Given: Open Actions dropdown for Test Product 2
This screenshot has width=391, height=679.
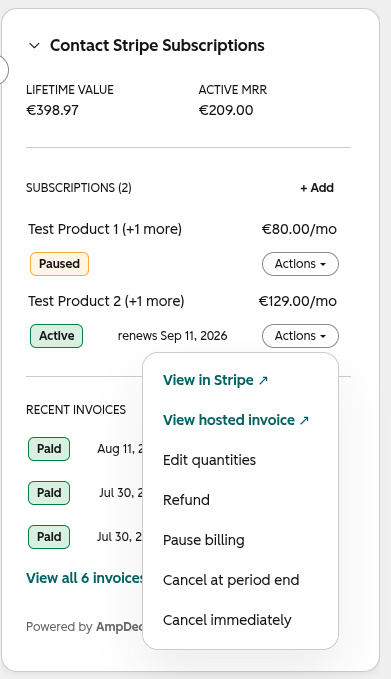Looking at the screenshot, I should [300, 336].
